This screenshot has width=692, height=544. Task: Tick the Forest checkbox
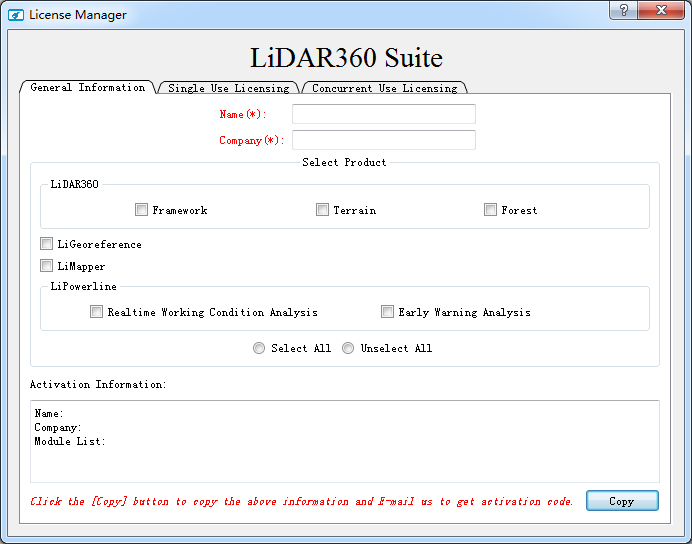(491, 210)
